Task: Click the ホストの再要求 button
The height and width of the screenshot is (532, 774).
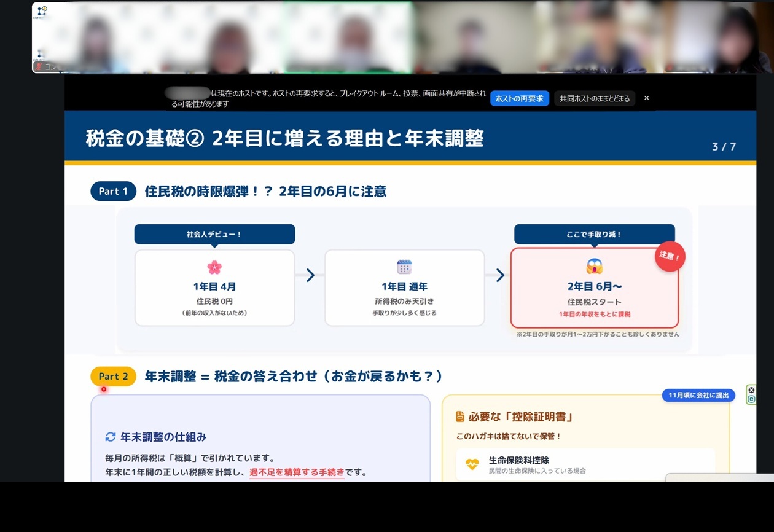Action: click(x=519, y=98)
